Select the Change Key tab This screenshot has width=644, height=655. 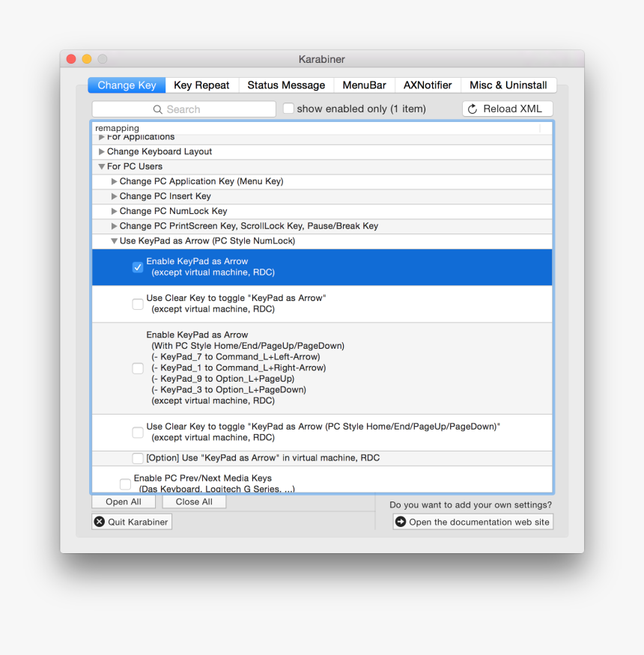(x=127, y=85)
